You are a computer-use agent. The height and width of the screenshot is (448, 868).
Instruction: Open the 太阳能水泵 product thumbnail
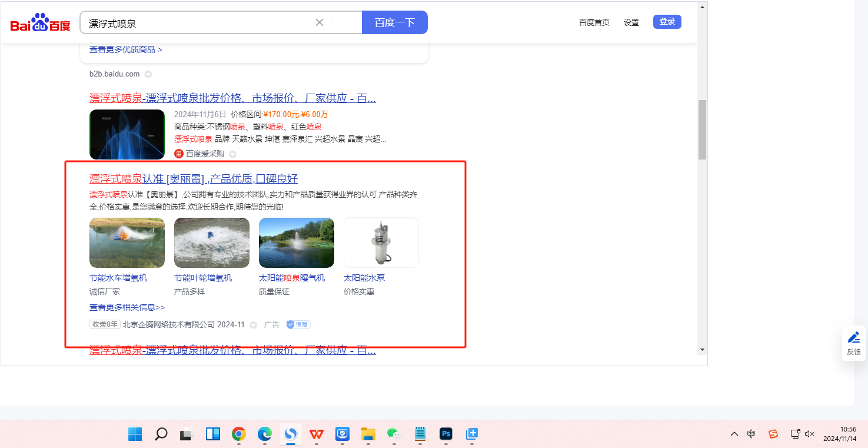pos(381,243)
